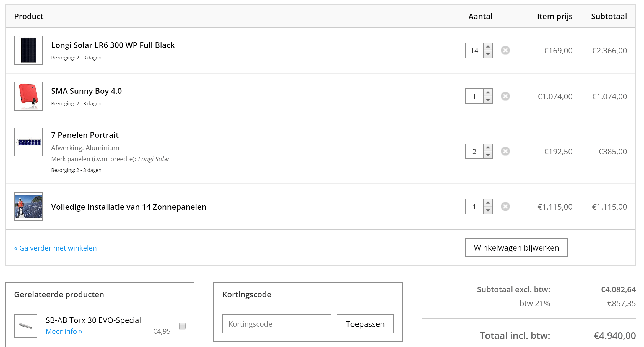Open the 7 Panelen Portrait thumbnail
The height and width of the screenshot is (347, 644).
(28, 142)
